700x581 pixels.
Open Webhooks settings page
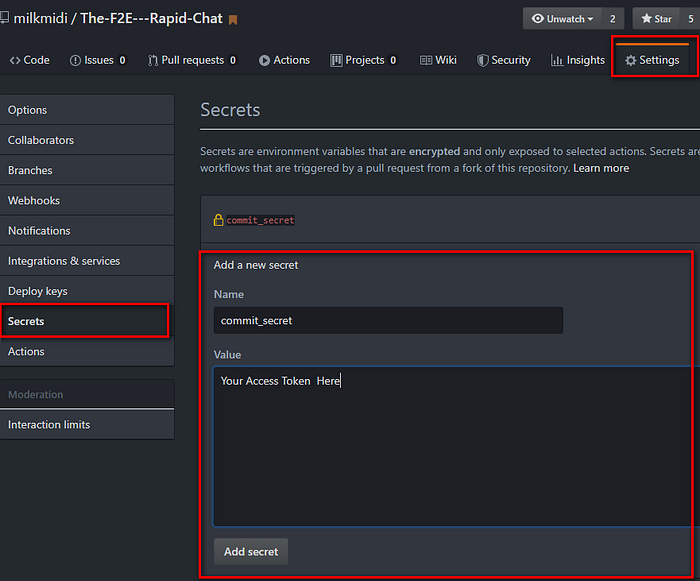(x=87, y=201)
